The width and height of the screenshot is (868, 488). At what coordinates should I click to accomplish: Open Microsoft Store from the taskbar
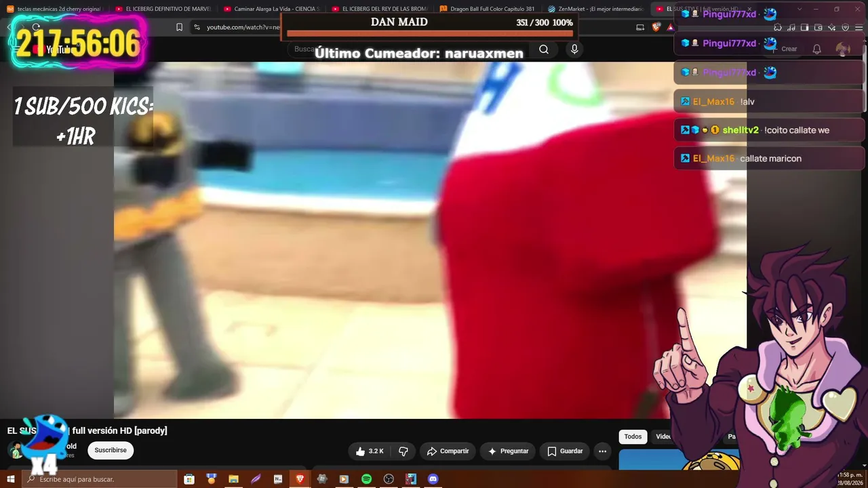click(189, 479)
